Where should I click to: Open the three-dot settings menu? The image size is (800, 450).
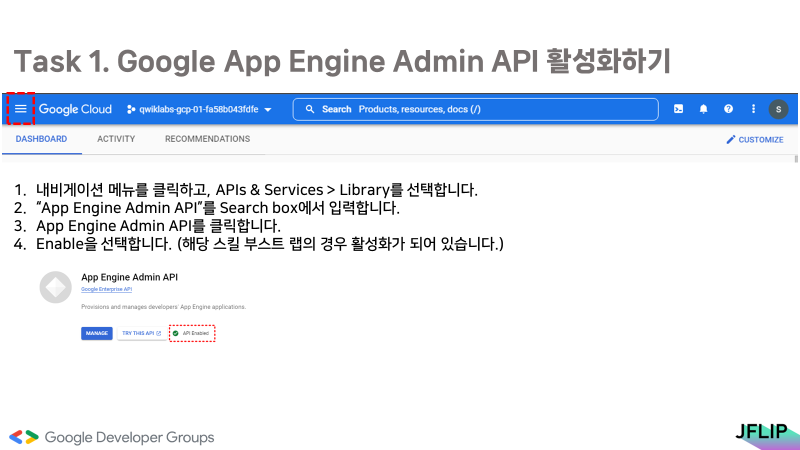tap(754, 109)
